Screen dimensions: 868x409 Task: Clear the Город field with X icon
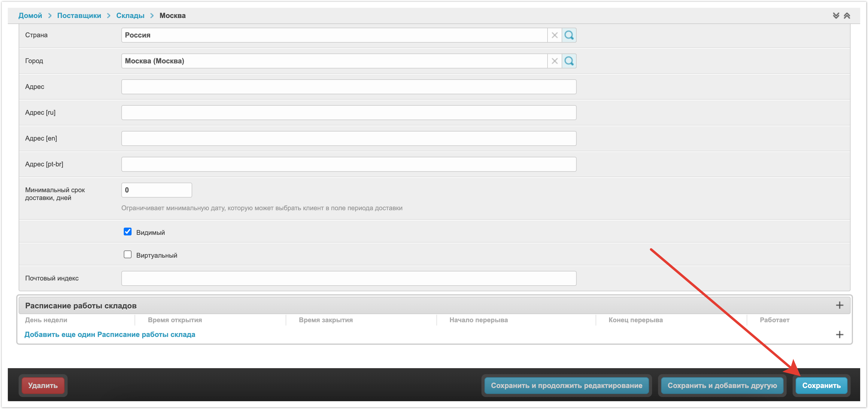point(554,61)
